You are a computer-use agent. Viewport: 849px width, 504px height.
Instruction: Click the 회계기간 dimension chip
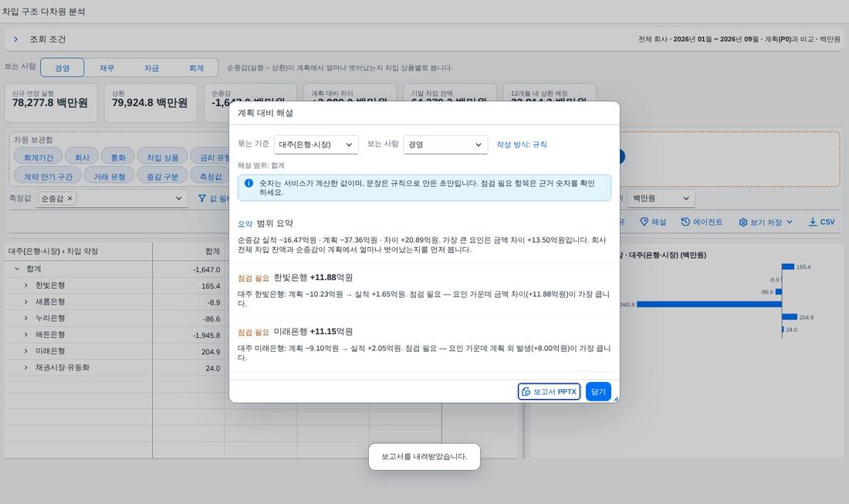39,157
